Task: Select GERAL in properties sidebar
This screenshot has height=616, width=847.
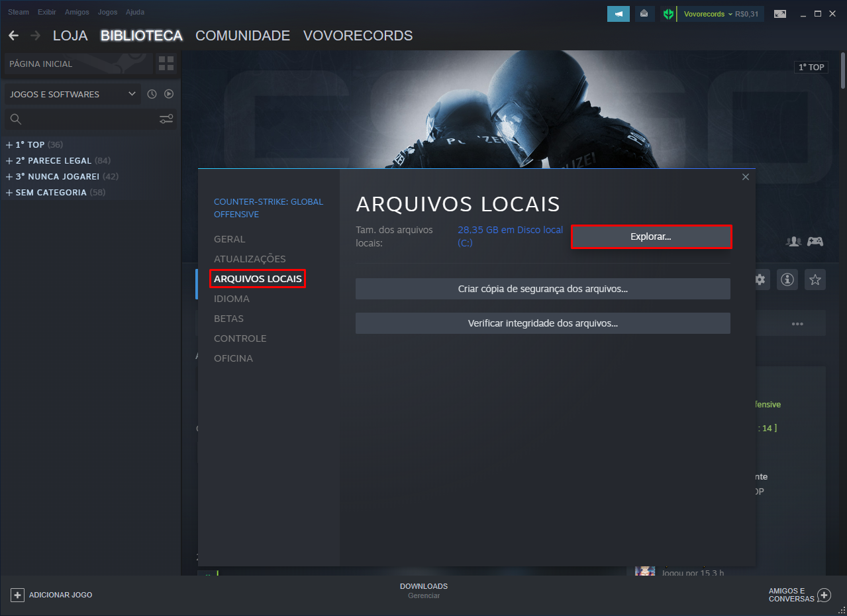Action: (229, 239)
